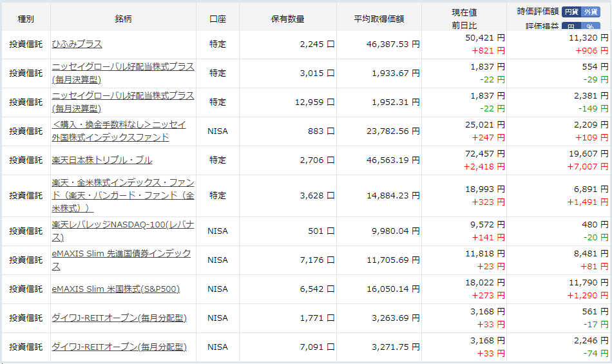The image size is (612, 364).
Task: Select average price 1,933.67 円
Action: pos(396,73)
